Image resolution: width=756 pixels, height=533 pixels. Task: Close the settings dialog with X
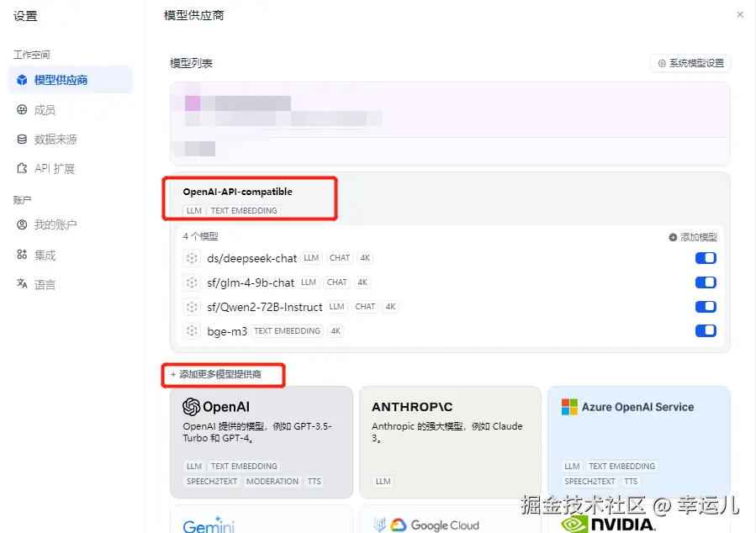pyautogui.click(x=740, y=15)
